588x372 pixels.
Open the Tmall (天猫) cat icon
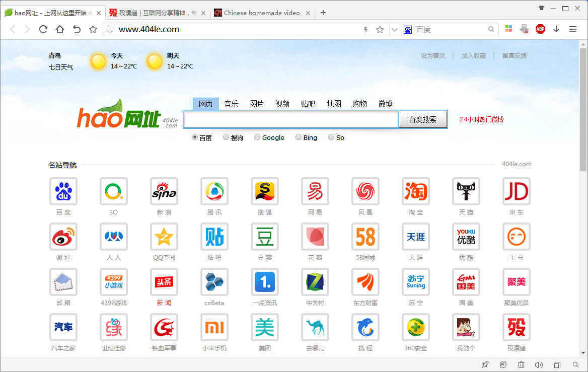(x=466, y=191)
